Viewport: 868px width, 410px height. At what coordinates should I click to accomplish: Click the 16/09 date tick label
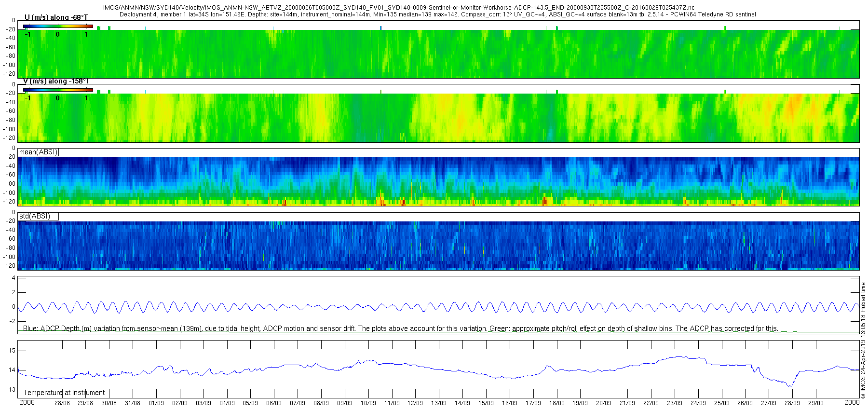coord(510,403)
